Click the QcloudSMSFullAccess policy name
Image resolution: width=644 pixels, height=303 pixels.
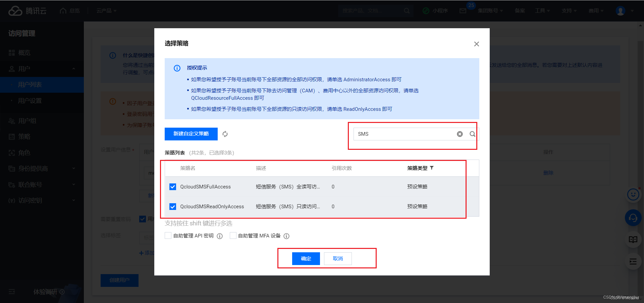click(x=205, y=187)
